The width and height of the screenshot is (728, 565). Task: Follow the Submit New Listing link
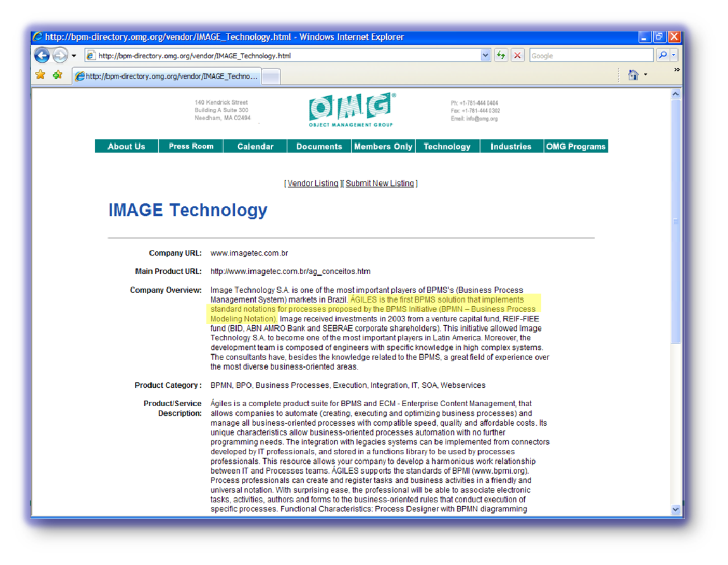click(380, 183)
